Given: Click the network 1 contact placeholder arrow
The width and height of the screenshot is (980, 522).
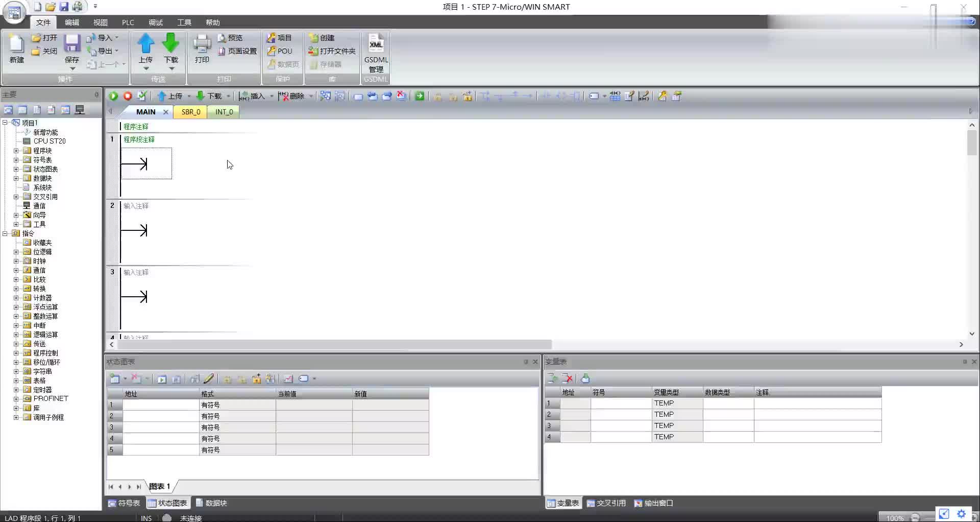Looking at the screenshot, I should click(135, 164).
